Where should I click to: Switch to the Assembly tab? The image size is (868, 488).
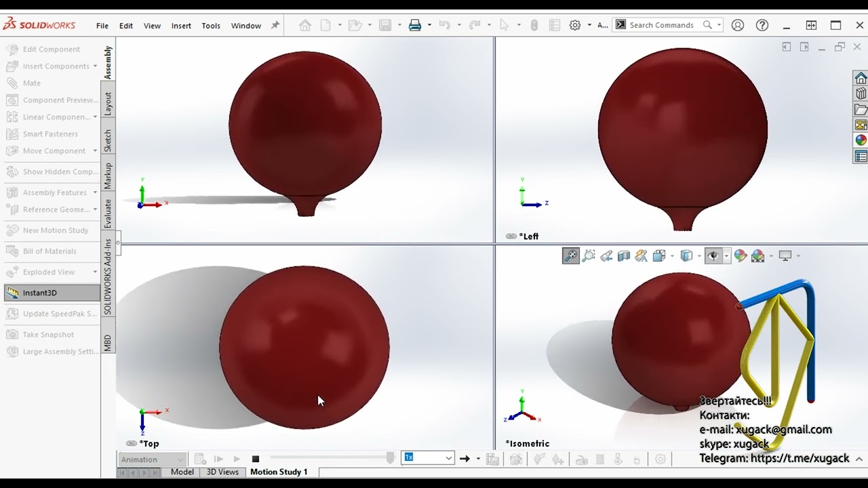pyautogui.click(x=108, y=62)
